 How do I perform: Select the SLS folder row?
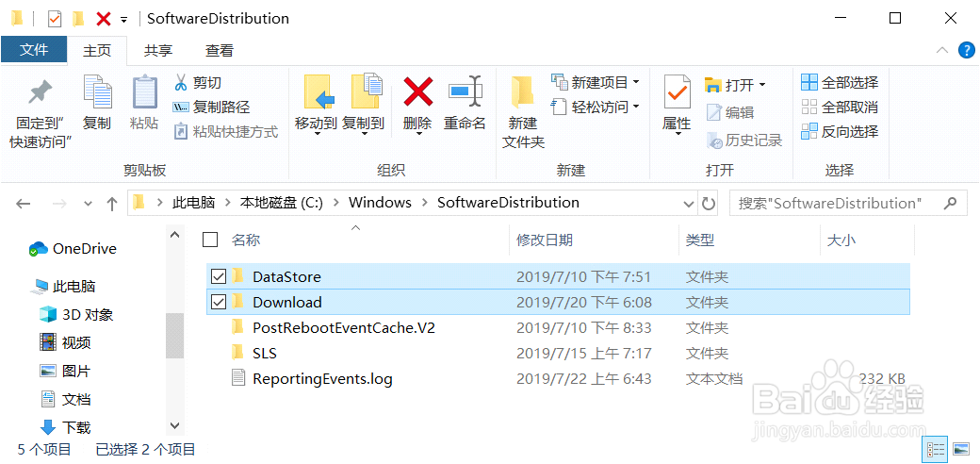558,354
